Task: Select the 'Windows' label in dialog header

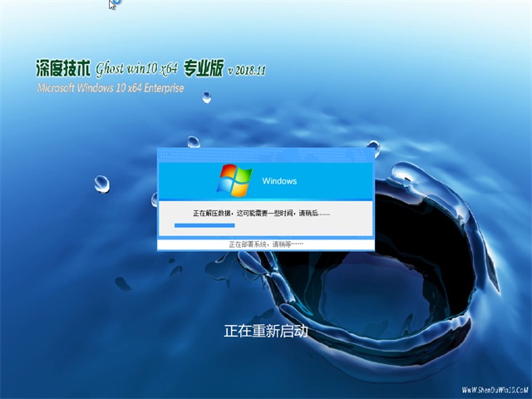Action: (279, 181)
